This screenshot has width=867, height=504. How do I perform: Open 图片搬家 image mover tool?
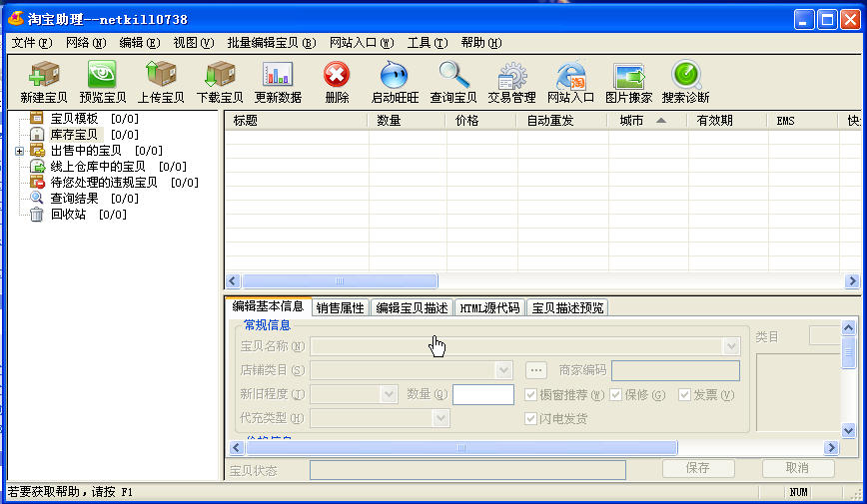click(629, 75)
